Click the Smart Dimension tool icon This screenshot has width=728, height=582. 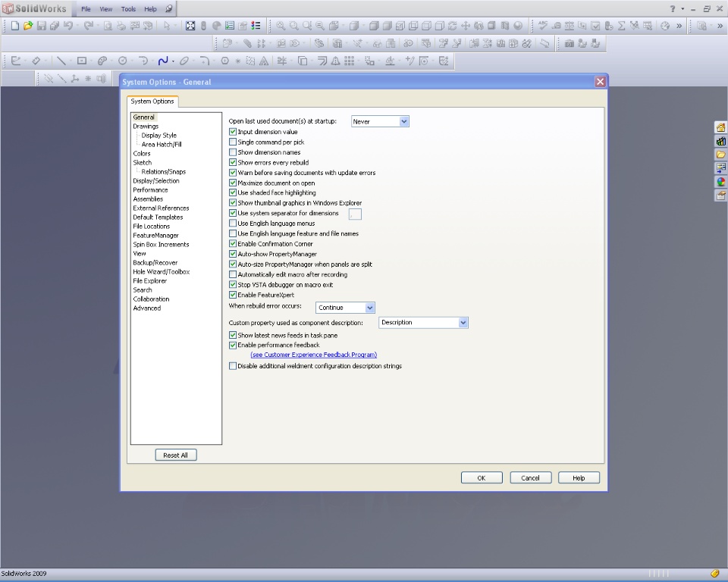click(x=36, y=61)
